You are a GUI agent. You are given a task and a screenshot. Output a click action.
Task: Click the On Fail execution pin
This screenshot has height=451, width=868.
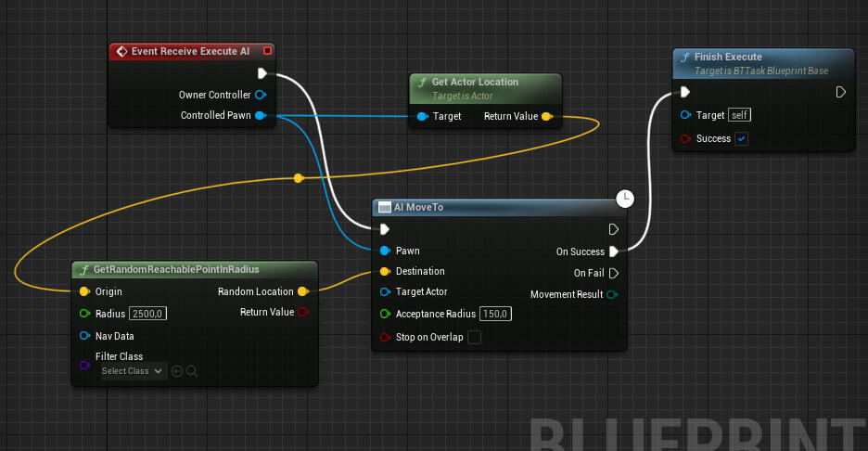(x=613, y=273)
